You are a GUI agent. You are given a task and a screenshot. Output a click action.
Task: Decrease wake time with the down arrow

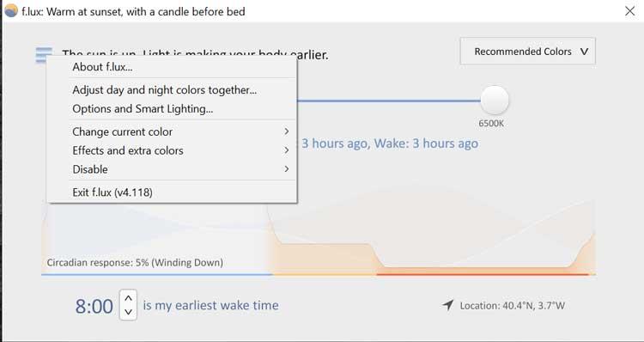click(128, 312)
